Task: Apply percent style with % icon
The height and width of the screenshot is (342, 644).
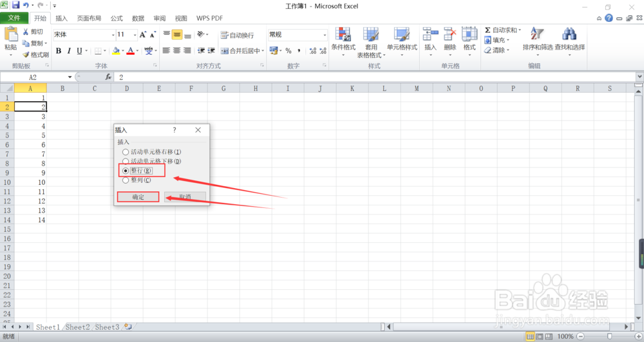Action: 289,50
